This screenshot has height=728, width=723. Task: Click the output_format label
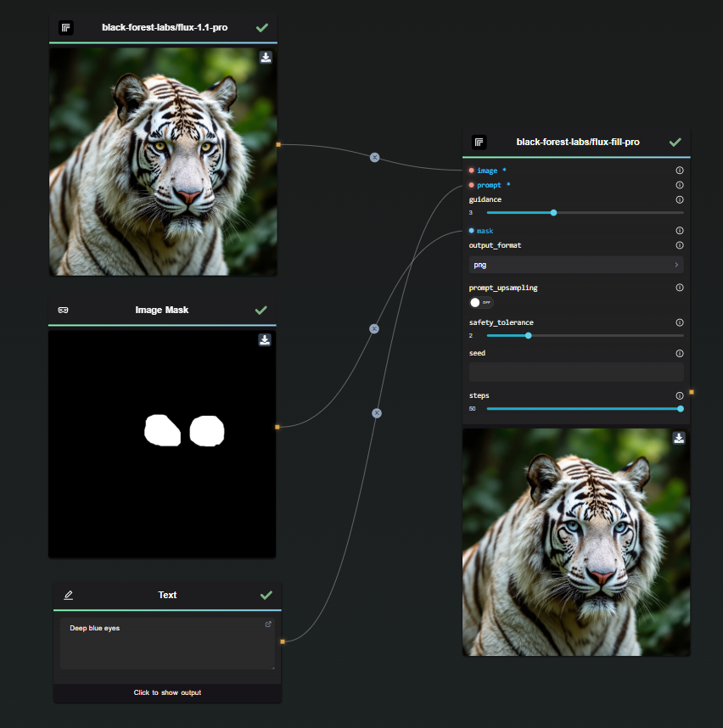coord(495,245)
